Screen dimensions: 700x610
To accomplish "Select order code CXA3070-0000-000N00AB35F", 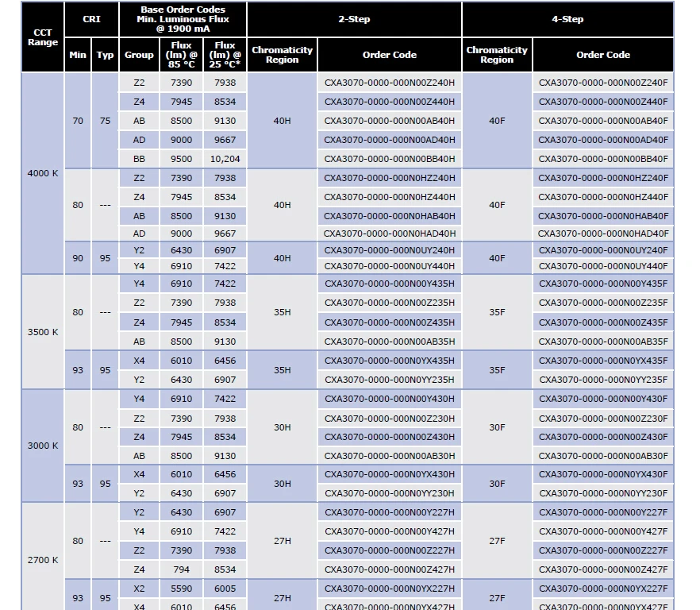I will pos(603,342).
